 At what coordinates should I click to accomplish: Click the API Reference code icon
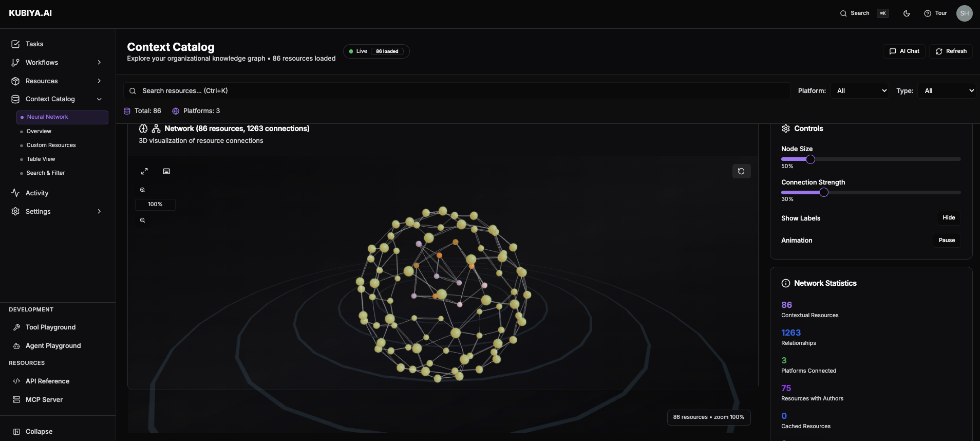[x=16, y=381]
